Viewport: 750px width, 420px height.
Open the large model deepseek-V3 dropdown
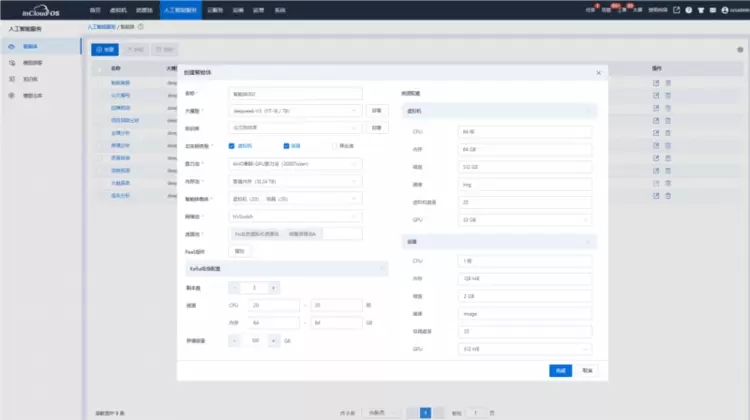coord(295,111)
